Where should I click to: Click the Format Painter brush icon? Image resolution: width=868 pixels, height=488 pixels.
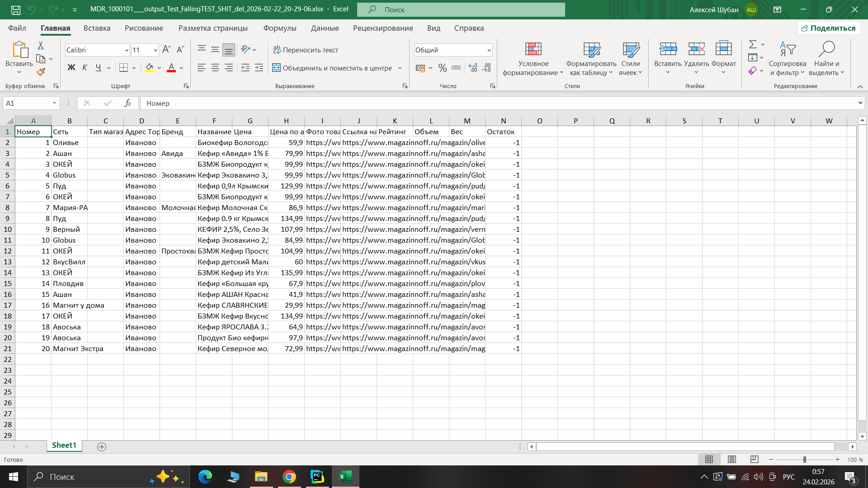[41, 72]
